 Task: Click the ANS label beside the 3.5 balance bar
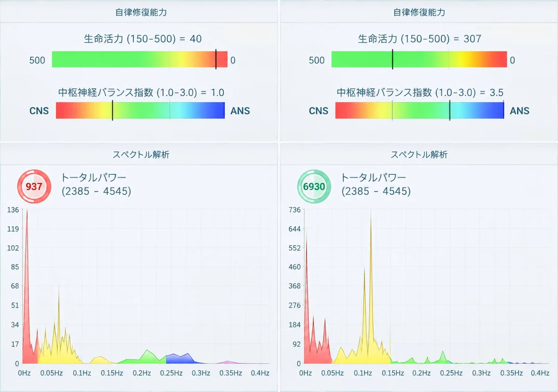519,111
